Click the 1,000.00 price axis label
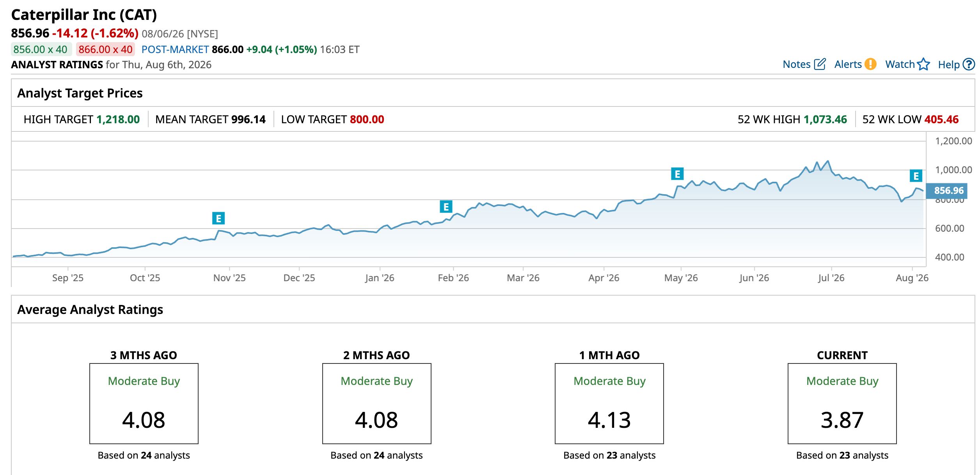 953,170
